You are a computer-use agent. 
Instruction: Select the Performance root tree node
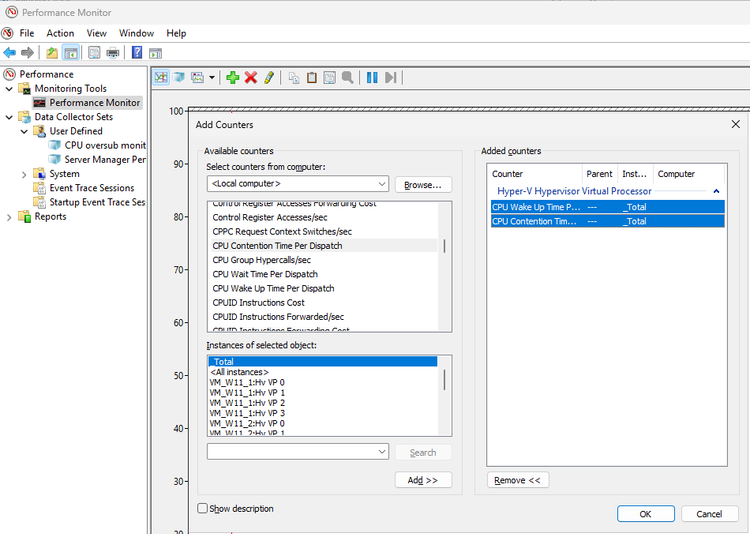(46, 74)
